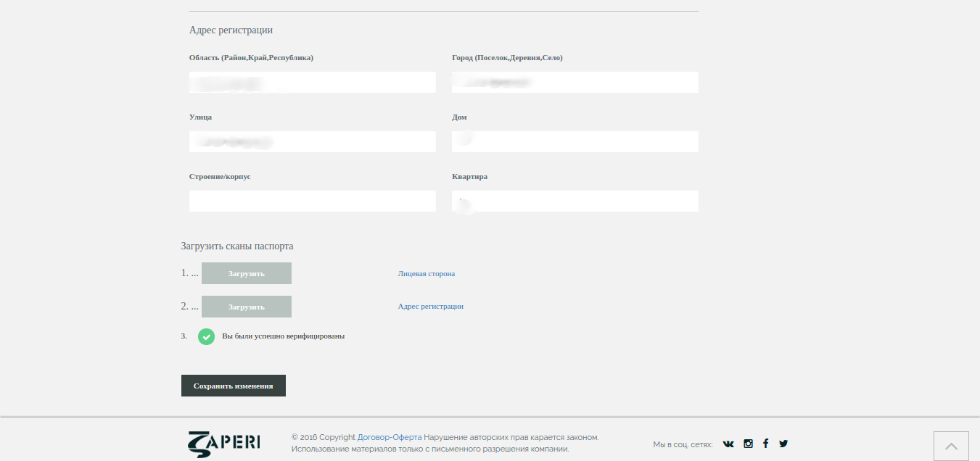
Task: Open the Facebook icon in footer
Action: (x=765, y=444)
